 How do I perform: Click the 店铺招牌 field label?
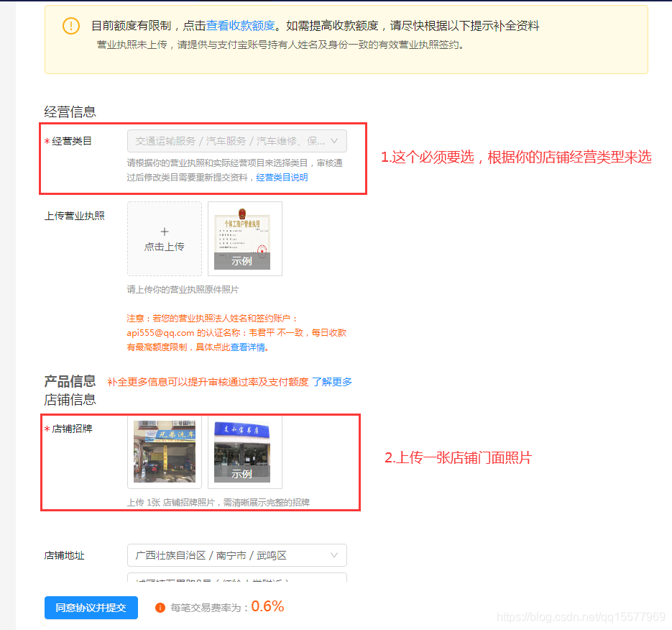pos(72,429)
